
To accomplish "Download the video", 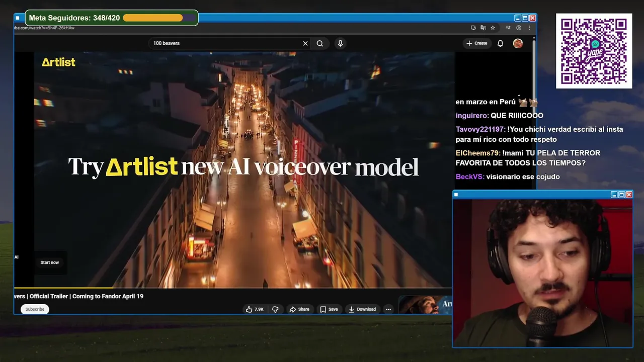I will (362, 309).
